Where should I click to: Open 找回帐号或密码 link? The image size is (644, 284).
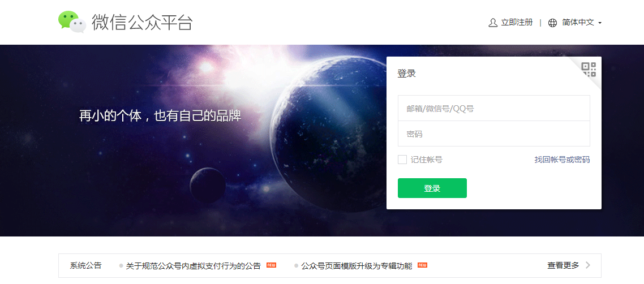[562, 160]
